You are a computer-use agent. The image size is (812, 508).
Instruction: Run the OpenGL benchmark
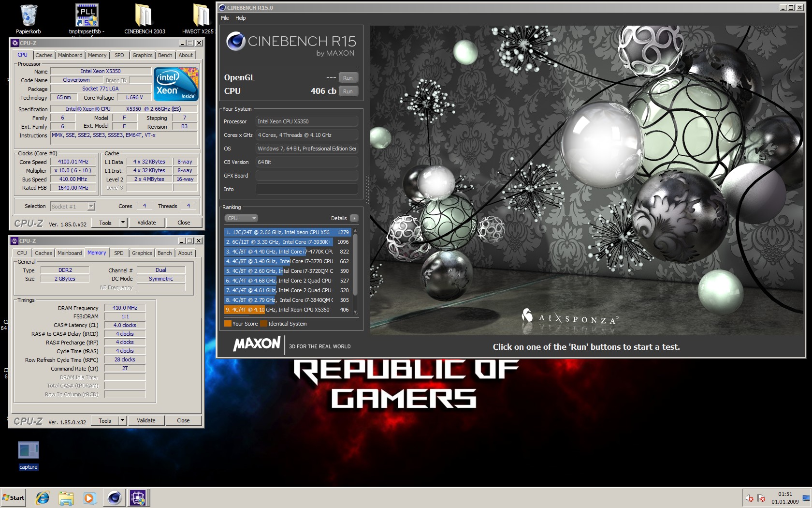(x=348, y=78)
